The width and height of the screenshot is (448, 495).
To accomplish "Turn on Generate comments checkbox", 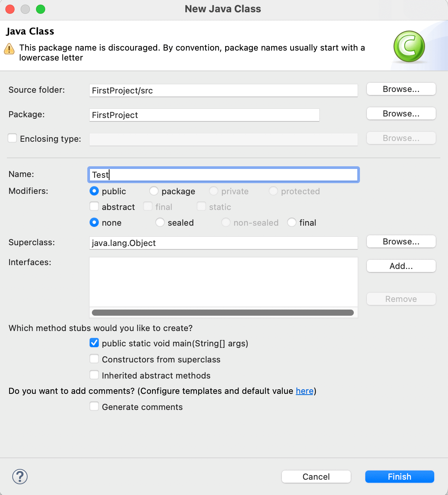I will 94,406.
